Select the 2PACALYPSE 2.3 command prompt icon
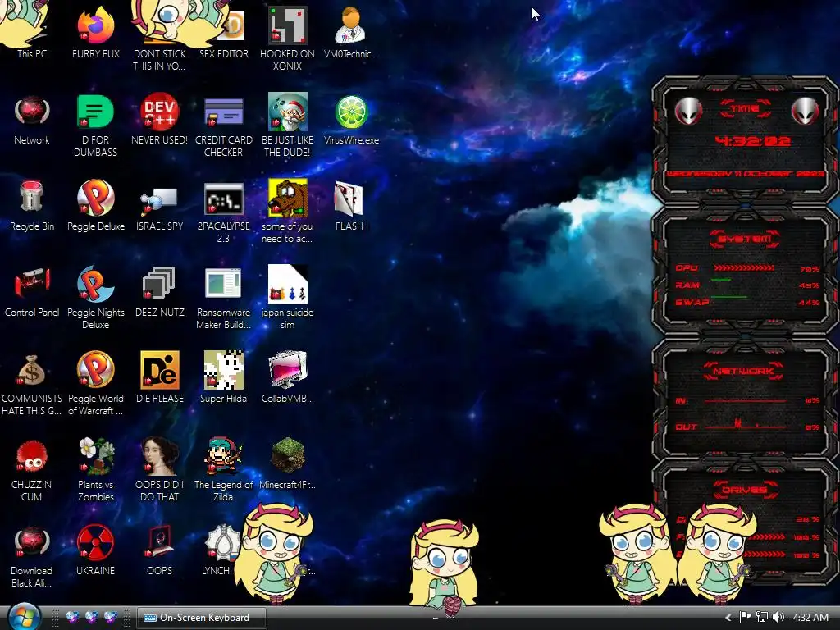The width and height of the screenshot is (840, 630). tap(223, 211)
